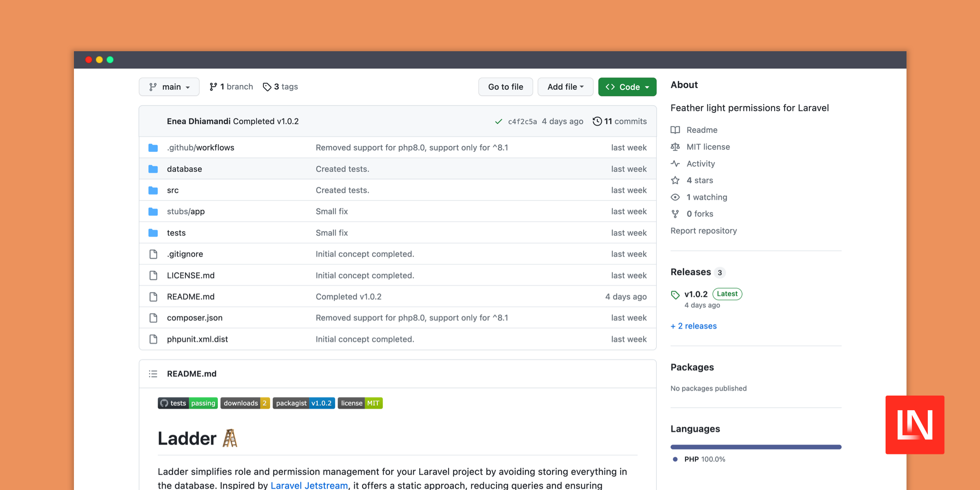Screen dimensions: 980x490
Task: Click the Readme book icon in About
Action: click(675, 130)
